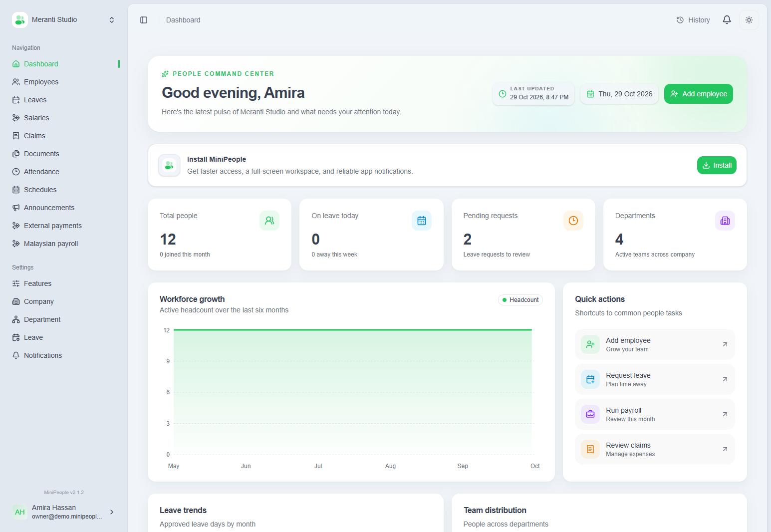Open the Leaves navigation item
Image resolution: width=771 pixels, height=532 pixels.
[64, 100]
